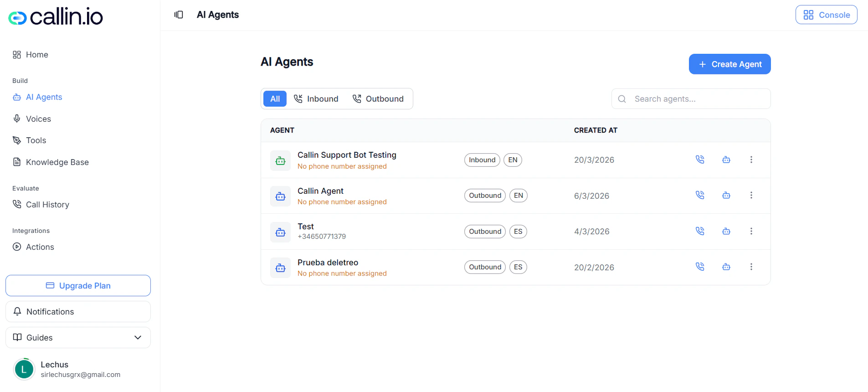
Task: Click Outbound badge on Test row
Action: pyautogui.click(x=485, y=232)
